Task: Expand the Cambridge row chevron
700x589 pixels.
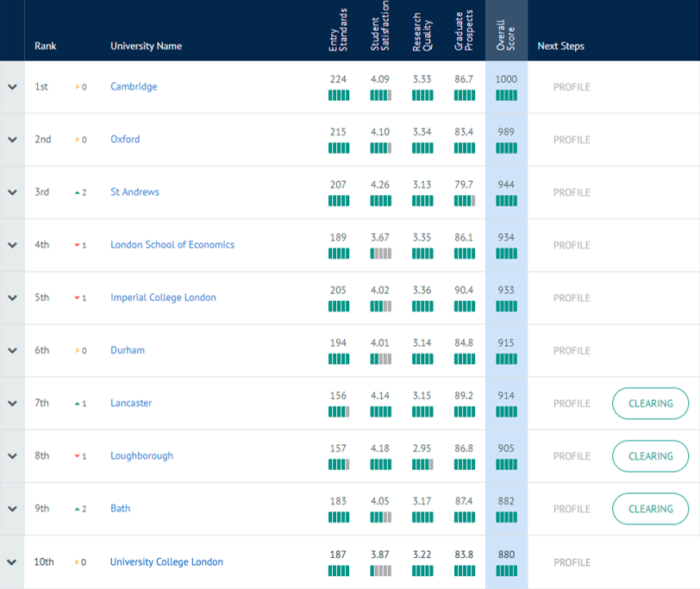Action: tap(12, 86)
